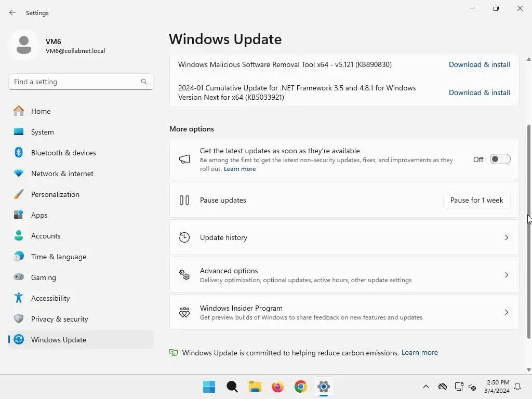Click the Apps icon in sidebar
The width and height of the screenshot is (532, 399).
pyautogui.click(x=19, y=215)
